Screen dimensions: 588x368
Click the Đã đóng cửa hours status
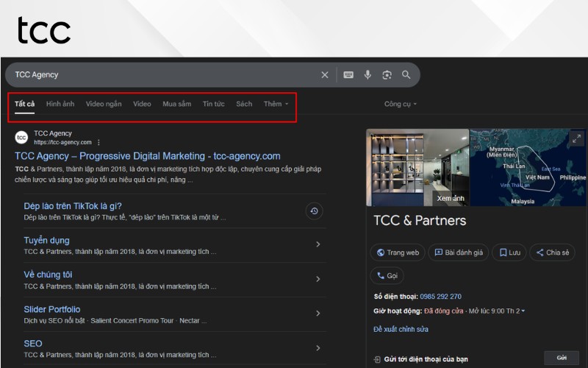444,311
